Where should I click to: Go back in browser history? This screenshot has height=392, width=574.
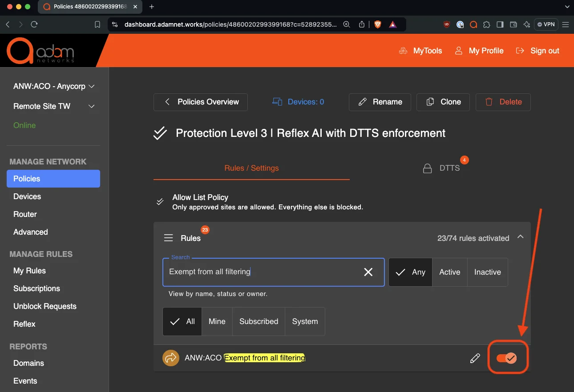click(8, 24)
